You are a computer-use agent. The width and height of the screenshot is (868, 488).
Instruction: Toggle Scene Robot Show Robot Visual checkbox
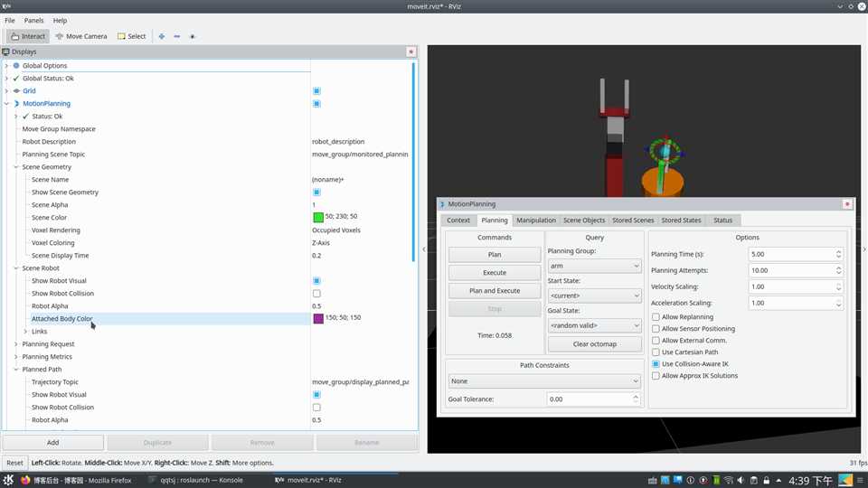pyautogui.click(x=316, y=280)
